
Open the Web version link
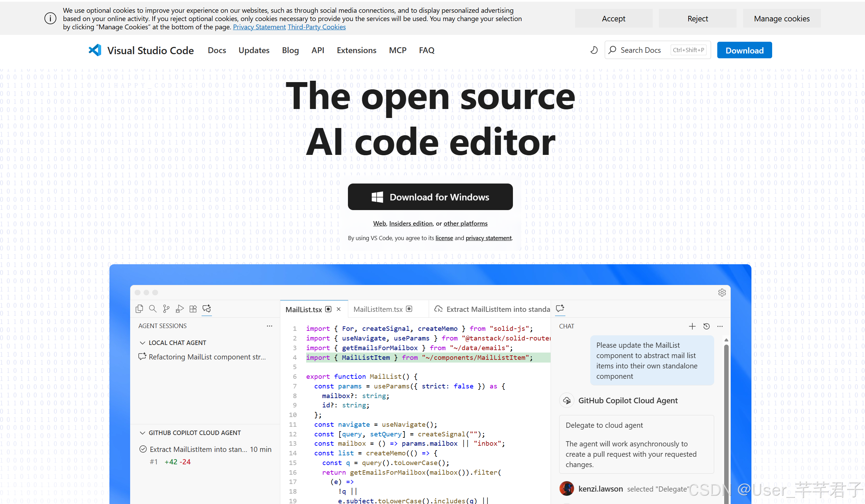click(379, 224)
